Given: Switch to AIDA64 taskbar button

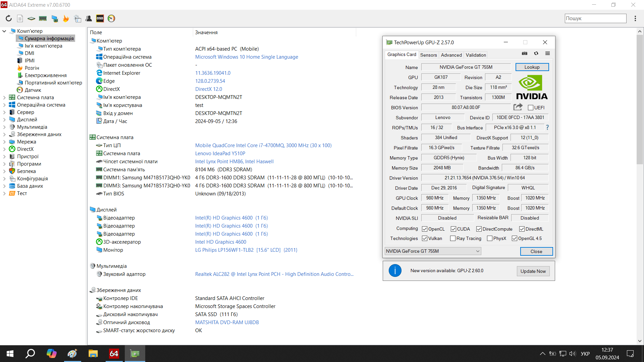Looking at the screenshot, I should [114, 354].
